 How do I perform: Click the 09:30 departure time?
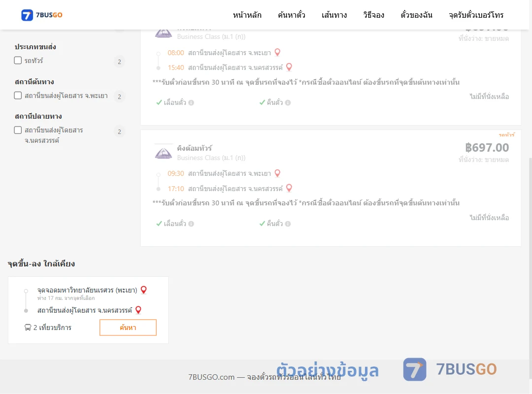click(176, 173)
